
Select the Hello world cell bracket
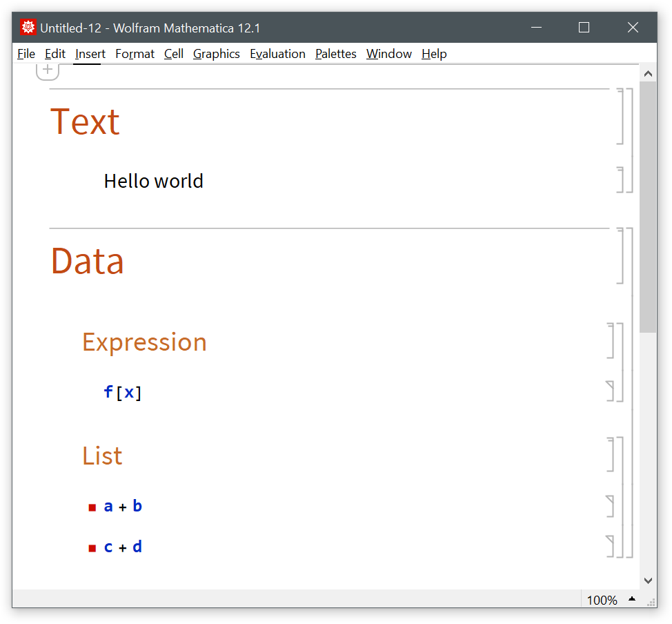tap(620, 179)
